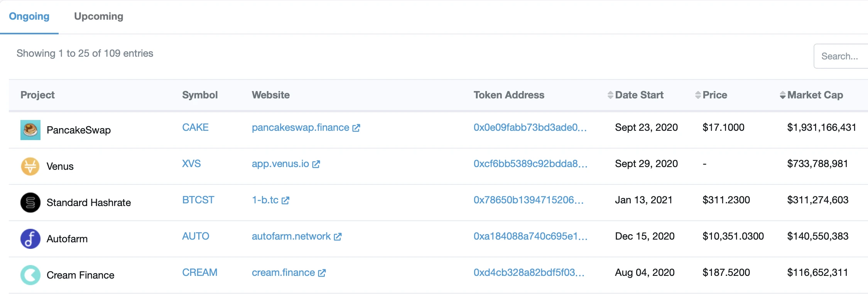Image resolution: width=868 pixels, height=294 pixels.
Task: Open token address 0x0e09fabb73bd3ade0...
Action: coord(530,127)
